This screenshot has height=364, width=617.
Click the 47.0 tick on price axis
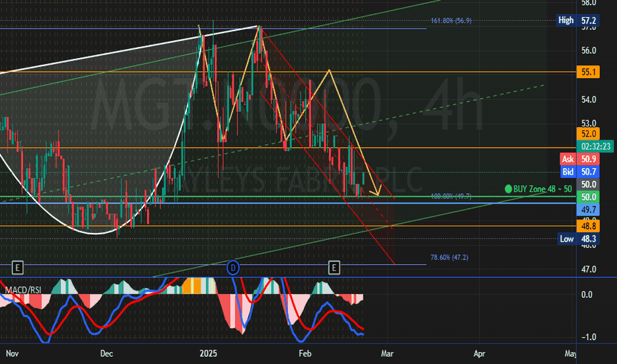click(589, 269)
